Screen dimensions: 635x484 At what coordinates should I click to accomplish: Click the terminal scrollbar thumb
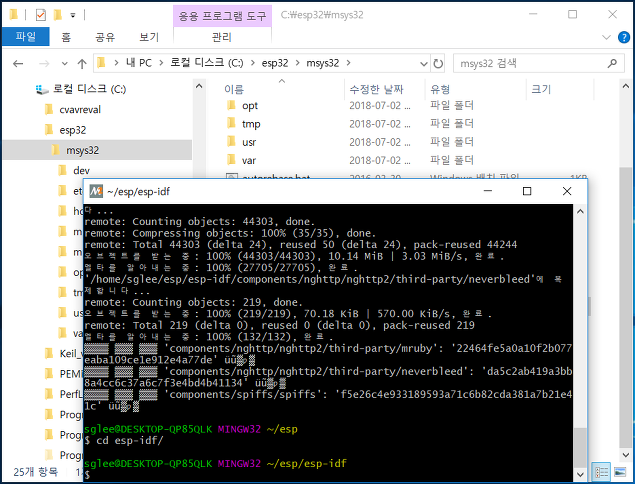pos(580,447)
